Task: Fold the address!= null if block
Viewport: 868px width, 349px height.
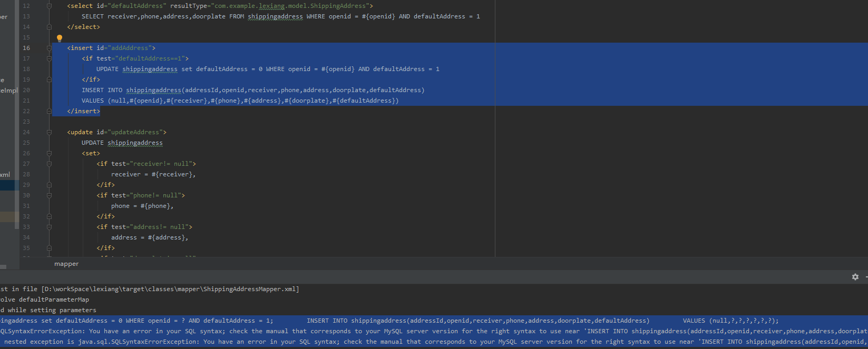Action: [49, 227]
